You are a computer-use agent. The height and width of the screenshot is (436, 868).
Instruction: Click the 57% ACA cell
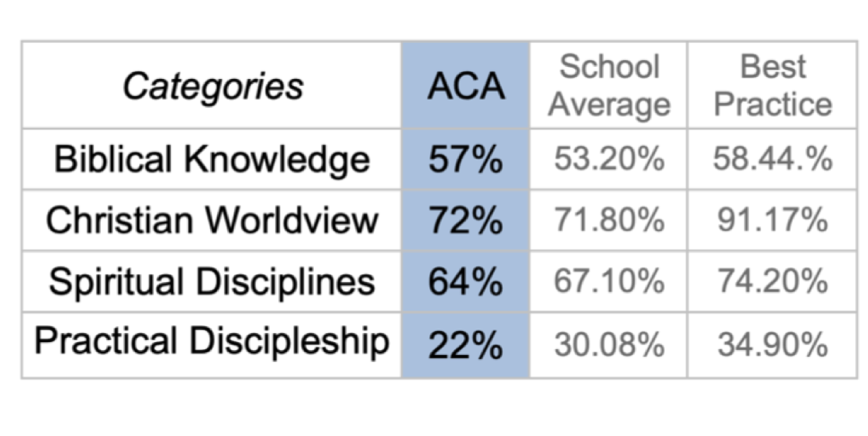tap(466, 159)
